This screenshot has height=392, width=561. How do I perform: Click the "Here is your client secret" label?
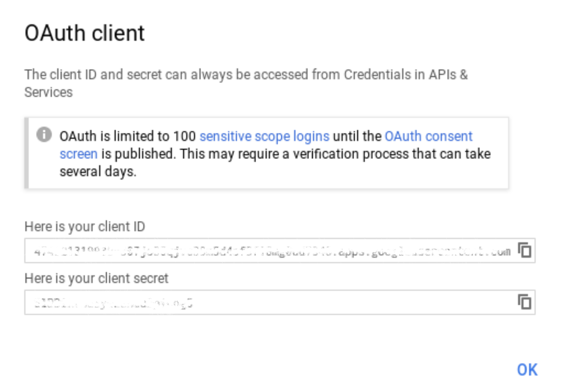point(96,278)
